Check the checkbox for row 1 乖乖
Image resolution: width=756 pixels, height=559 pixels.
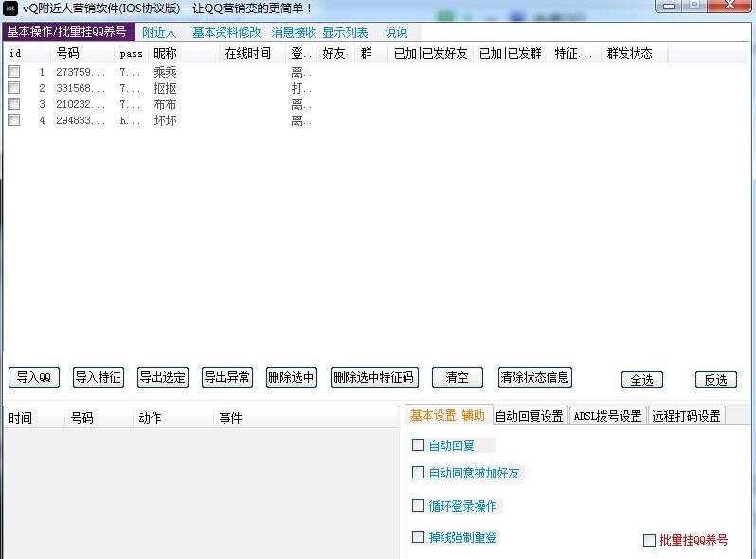(x=14, y=72)
